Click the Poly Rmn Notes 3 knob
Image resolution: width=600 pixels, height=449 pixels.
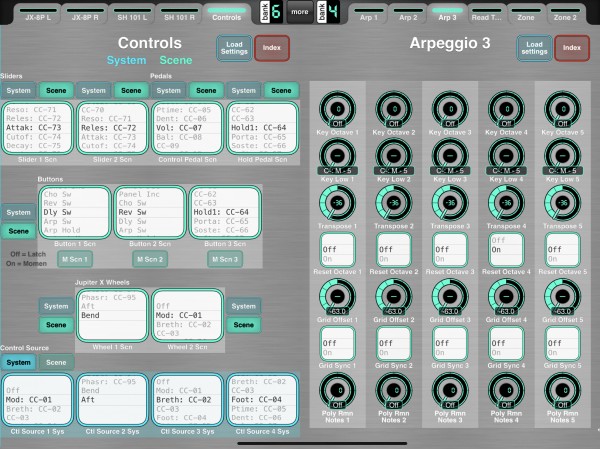pyautogui.click(x=450, y=391)
